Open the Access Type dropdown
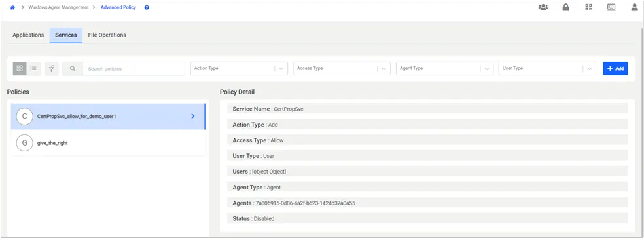The height and width of the screenshot is (238, 644). (342, 68)
